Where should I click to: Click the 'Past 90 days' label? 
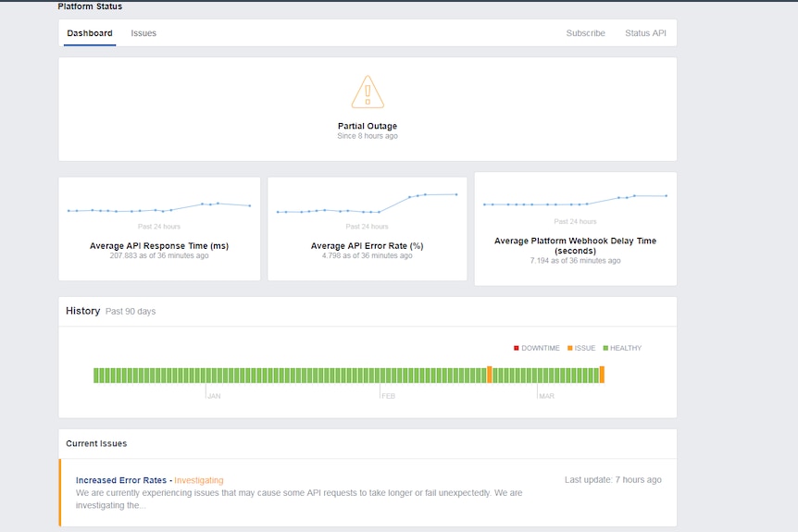131,311
